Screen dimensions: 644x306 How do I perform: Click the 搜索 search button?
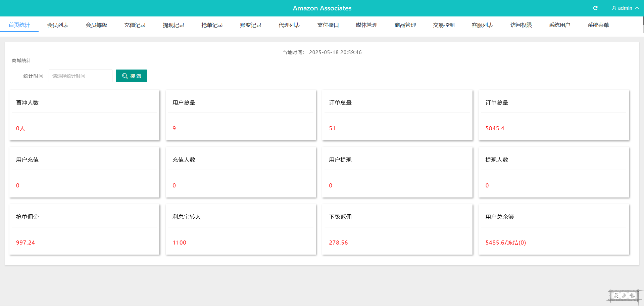tap(131, 76)
